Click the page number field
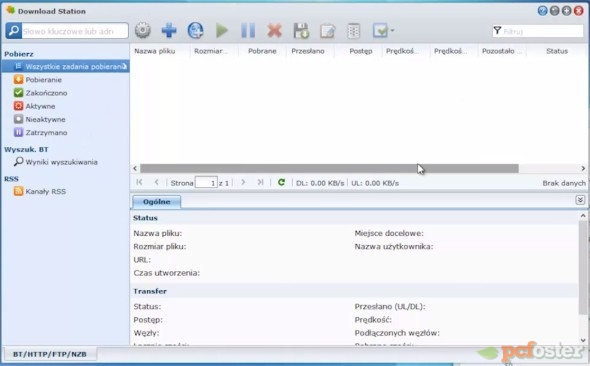 coord(206,183)
